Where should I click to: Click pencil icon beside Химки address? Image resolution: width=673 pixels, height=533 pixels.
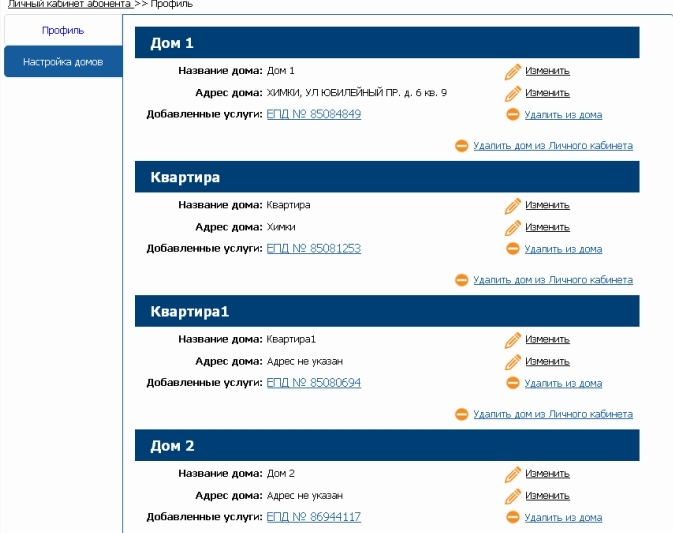point(512,228)
